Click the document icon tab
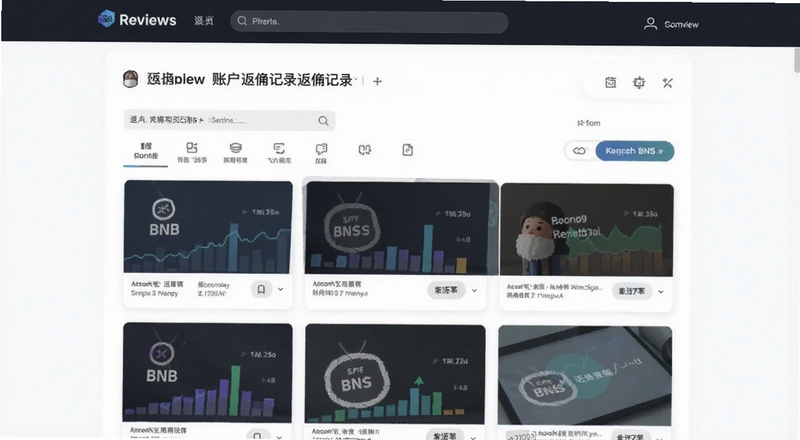The image size is (800, 440). [407, 150]
